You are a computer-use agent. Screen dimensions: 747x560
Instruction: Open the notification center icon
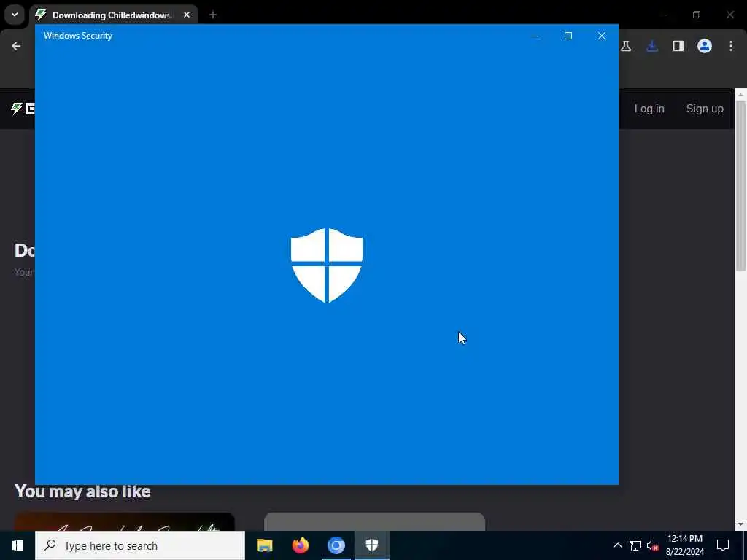[x=723, y=545]
